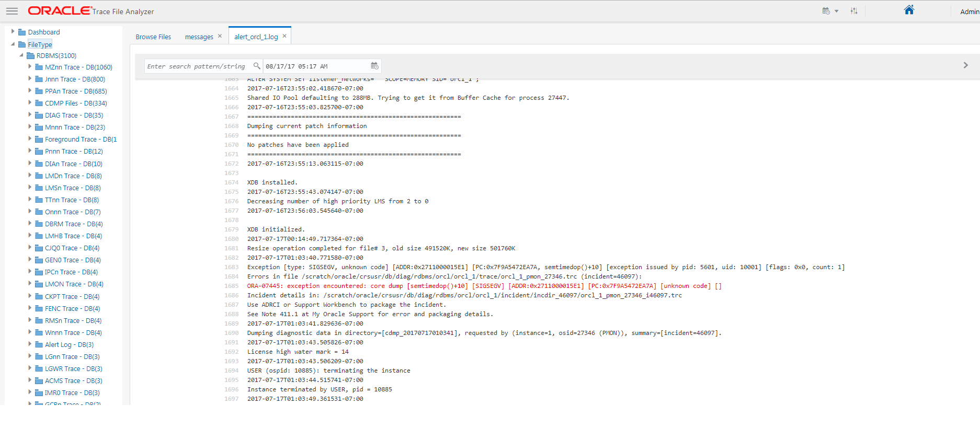Click the CDMP Files folder icon
Image resolution: width=980 pixels, height=440 pixels.
pyautogui.click(x=39, y=103)
